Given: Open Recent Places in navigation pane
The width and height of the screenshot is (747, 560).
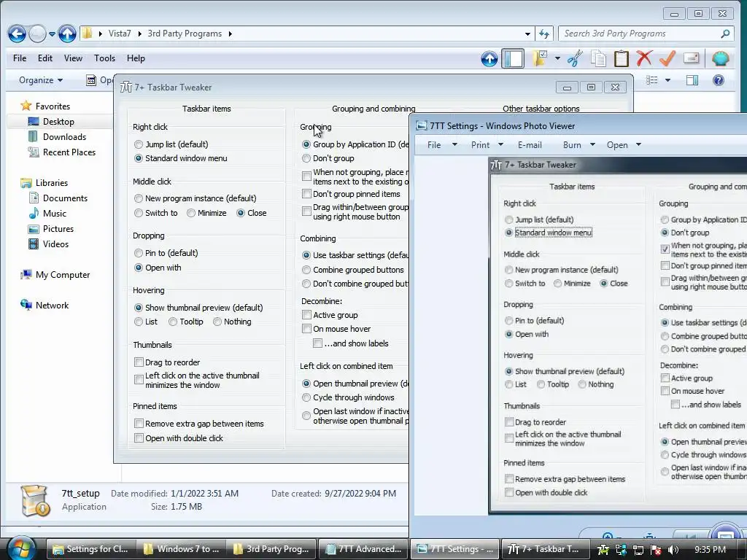Looking at the screenshot, I should [69, 152].
